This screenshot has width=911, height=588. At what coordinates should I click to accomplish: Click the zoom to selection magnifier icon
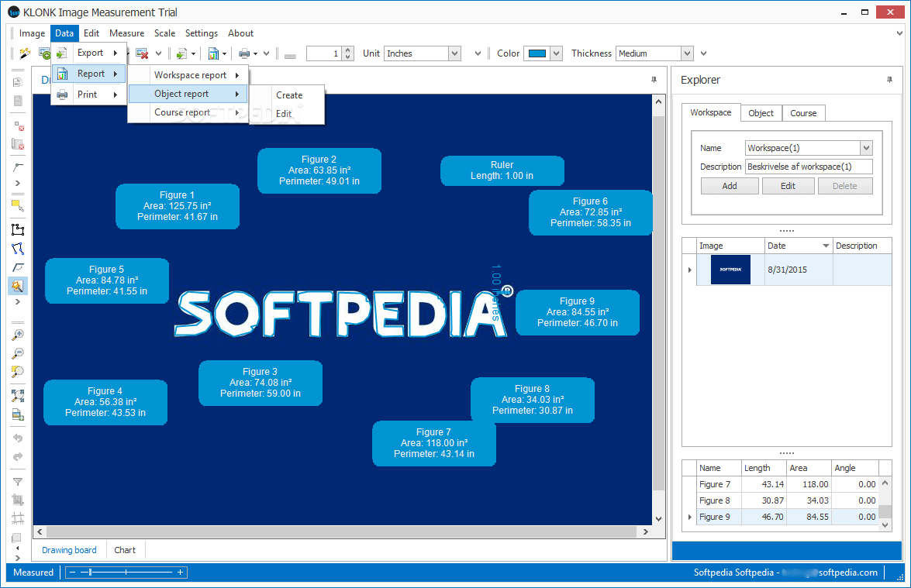pyautogui.click(x=18, y=372)
